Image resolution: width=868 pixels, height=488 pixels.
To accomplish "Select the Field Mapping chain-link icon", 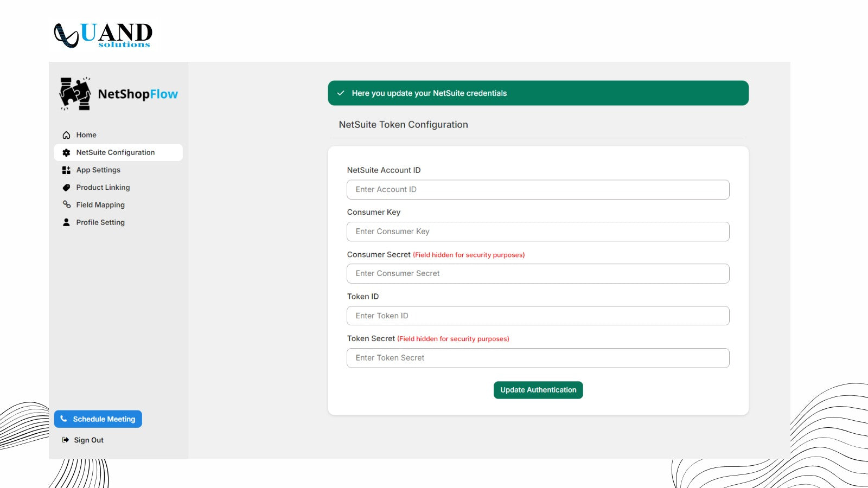I will pos(66,205).
